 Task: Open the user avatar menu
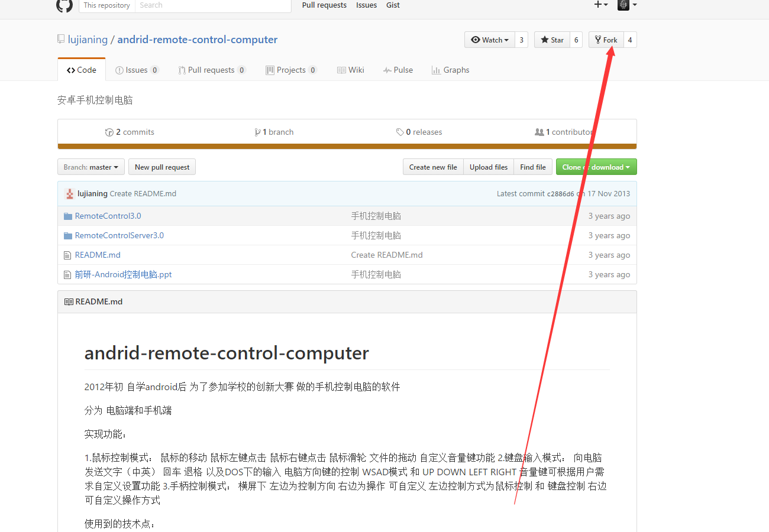[x=627, y=5]
